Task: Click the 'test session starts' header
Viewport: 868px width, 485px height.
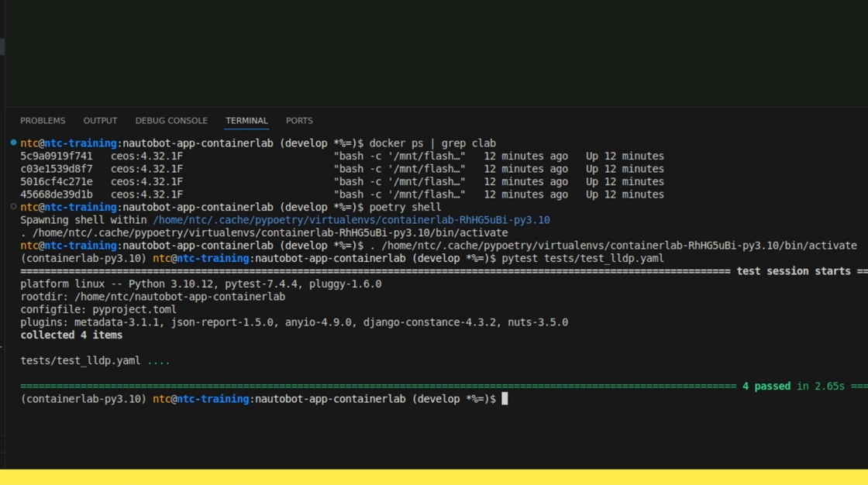Action: (794, 271)
